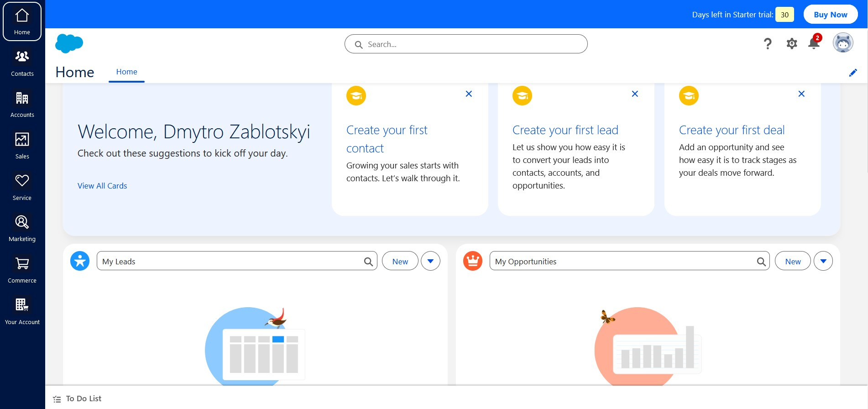
Task: Open the Commerce section
Action: coord(22,270)
